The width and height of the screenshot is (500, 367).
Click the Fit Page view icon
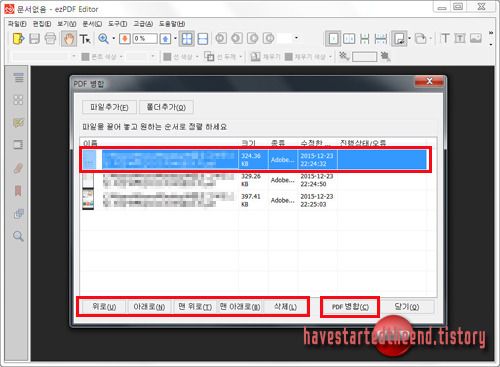[187, 39]
